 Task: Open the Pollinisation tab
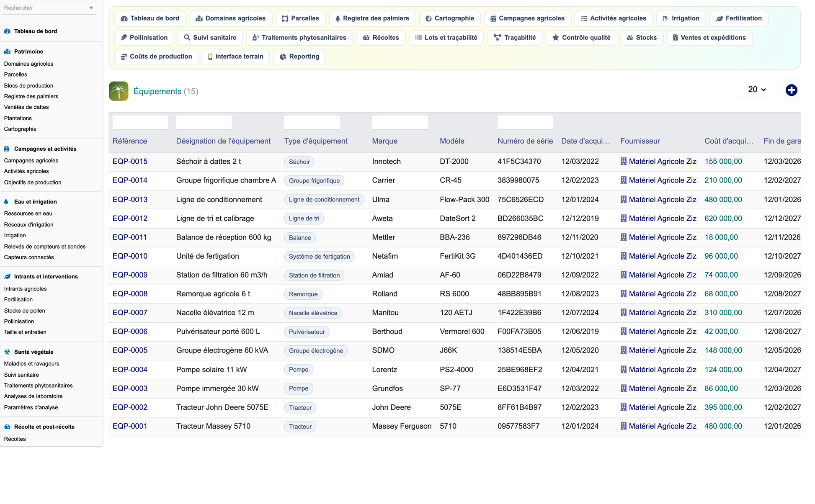click(x=144, y=38)
